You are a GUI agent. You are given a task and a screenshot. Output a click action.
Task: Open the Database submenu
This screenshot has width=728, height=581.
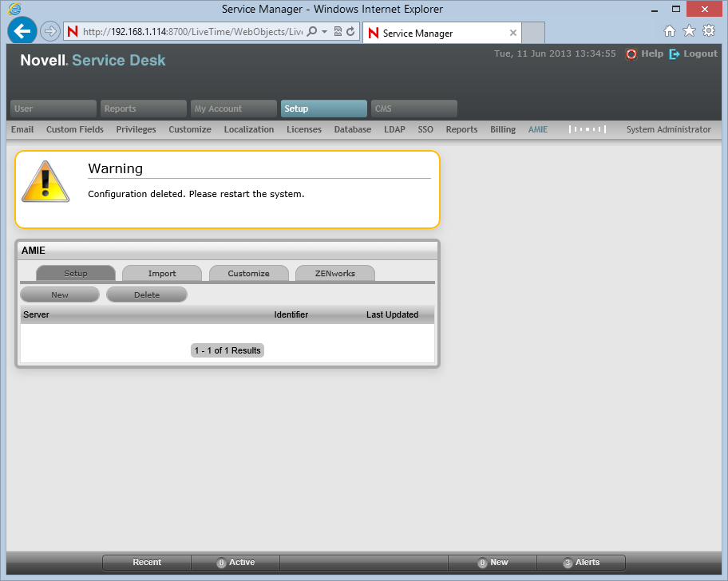[x=353, y=129]
